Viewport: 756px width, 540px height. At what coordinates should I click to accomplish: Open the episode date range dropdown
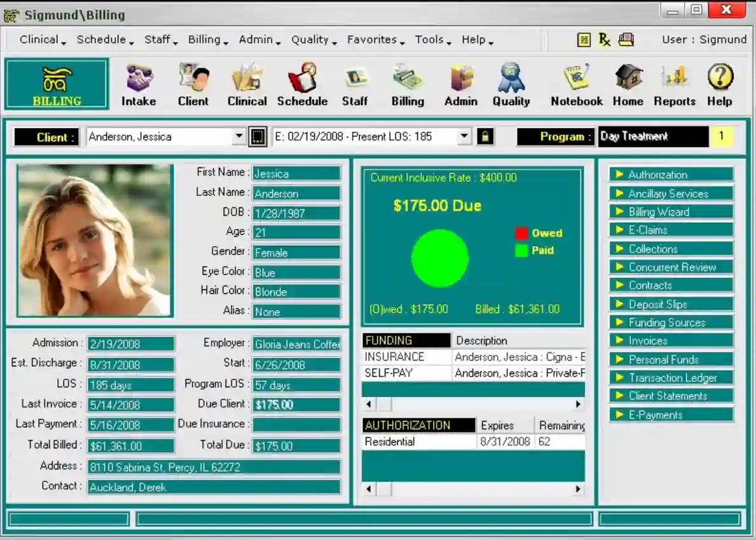tap(464, 137)
